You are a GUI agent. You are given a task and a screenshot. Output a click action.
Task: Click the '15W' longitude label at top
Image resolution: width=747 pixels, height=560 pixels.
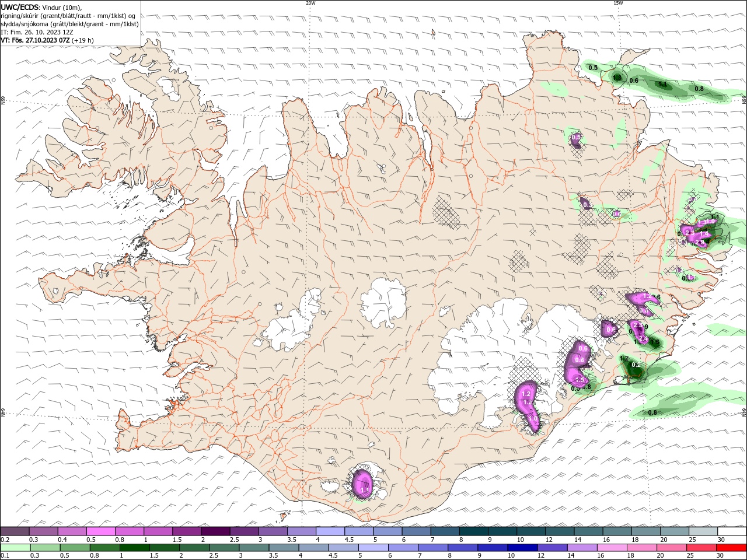618,3
